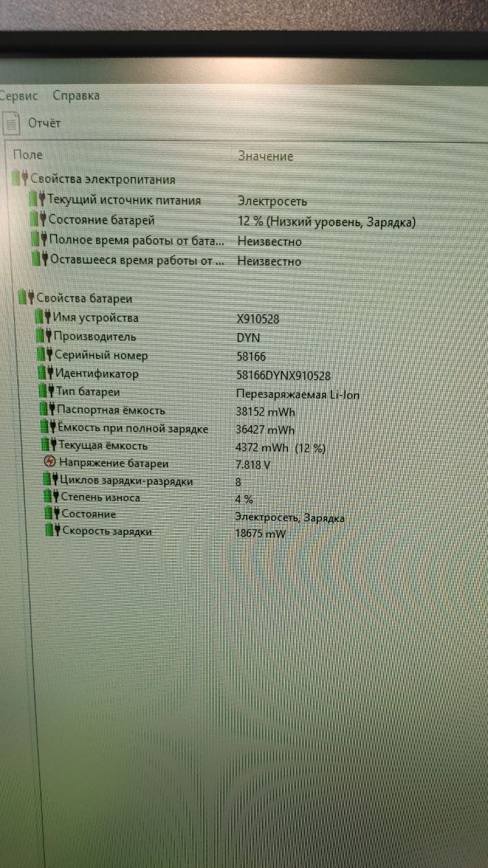Click value 12 % (Низкий уровень, Зарядка)
The width and height of the screenshot is (488, 868).
pos(327,222)
